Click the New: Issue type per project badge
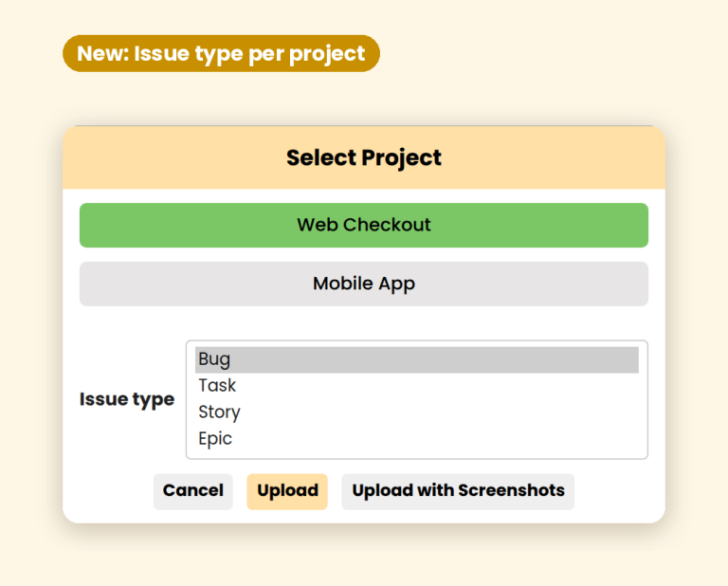Image resolution: width=728 pixels, height=586 pixels. coord(221,53)
